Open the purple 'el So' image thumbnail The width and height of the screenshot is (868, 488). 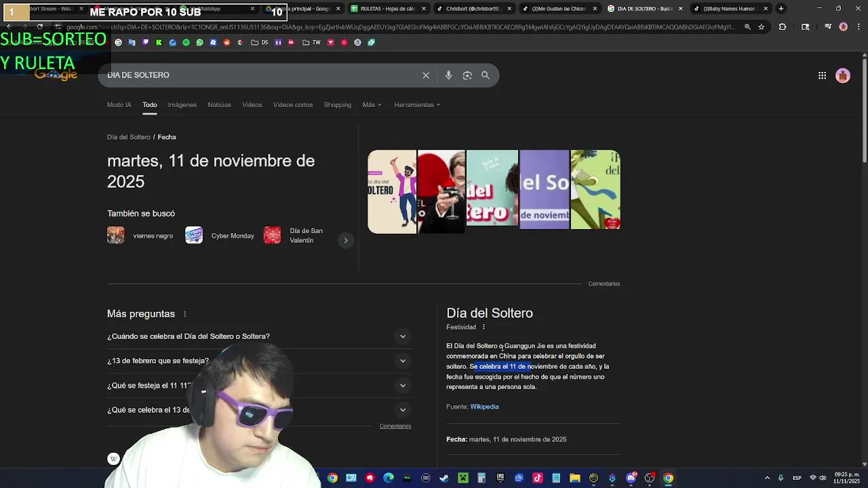click(x=545, y=190)
